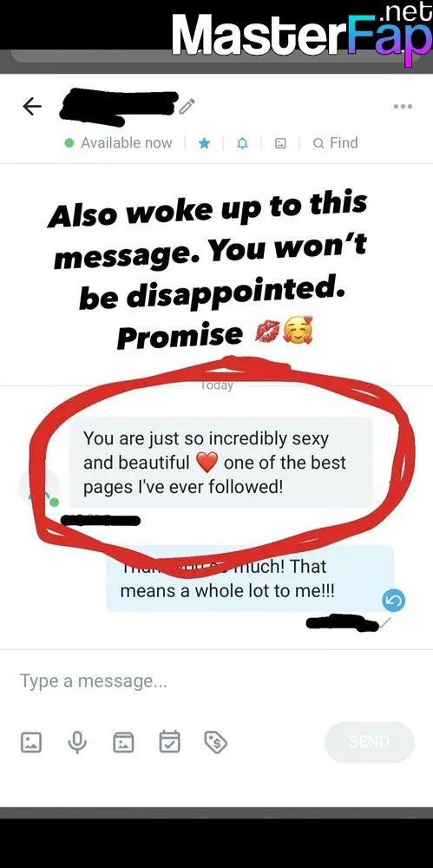Open the vault media icon
The width and height of the screenshot is (433, 868).
tap(123, 742)
